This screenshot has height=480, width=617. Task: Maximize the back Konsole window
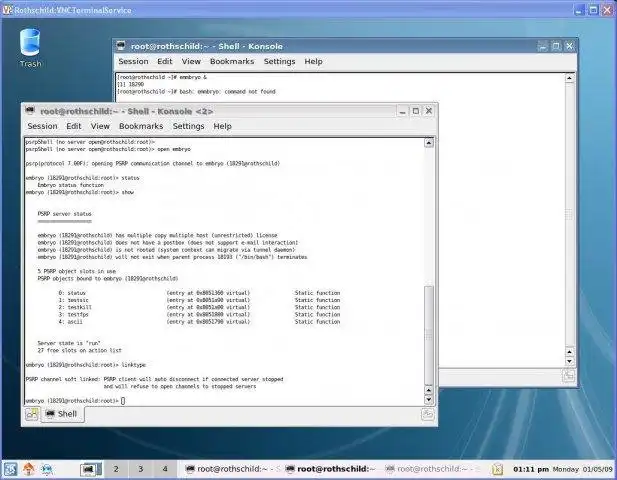[556, 46]
